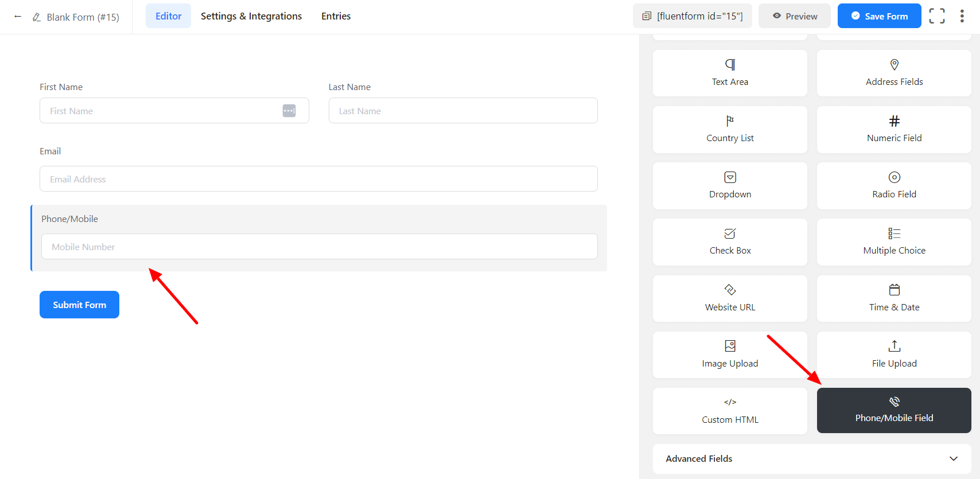Click the Mobile Number input field
Image resolution: width=980 pixels, height=479 pixels.
319,247
